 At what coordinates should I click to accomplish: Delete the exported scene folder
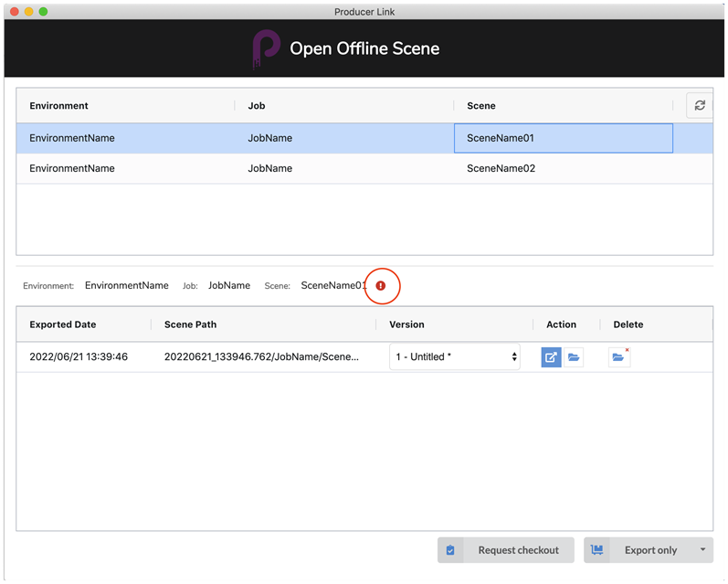pos(619,357)
